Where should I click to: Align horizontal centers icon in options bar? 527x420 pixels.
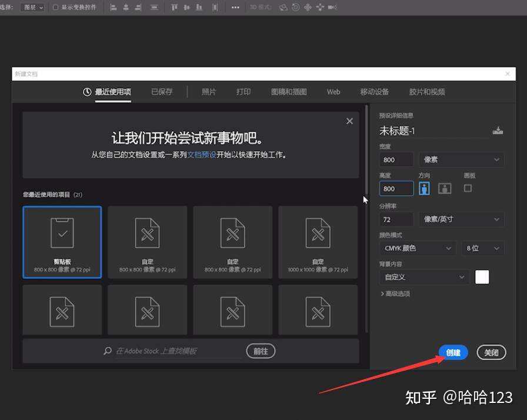click(x=126, y=7)
